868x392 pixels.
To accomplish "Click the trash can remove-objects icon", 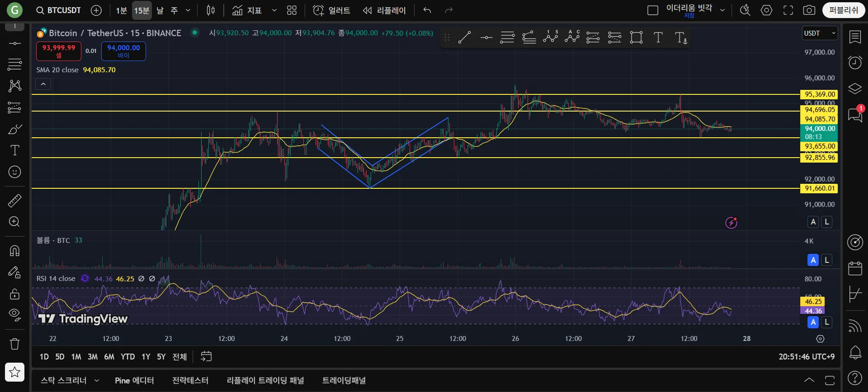I will pos(14,344).
